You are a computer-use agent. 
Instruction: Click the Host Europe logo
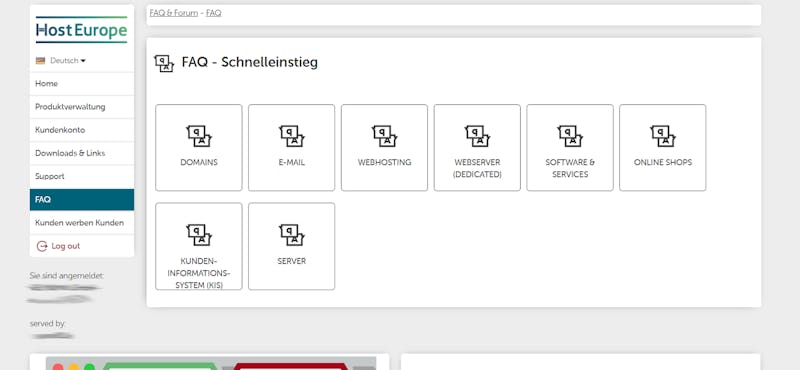pyautogui.click(x=82, y=30)
